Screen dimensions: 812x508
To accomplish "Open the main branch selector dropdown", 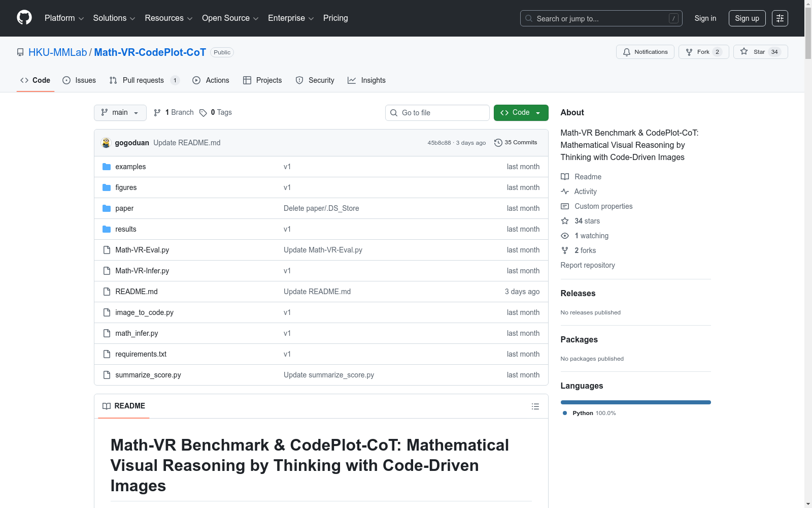I will (x=120, y=113).
